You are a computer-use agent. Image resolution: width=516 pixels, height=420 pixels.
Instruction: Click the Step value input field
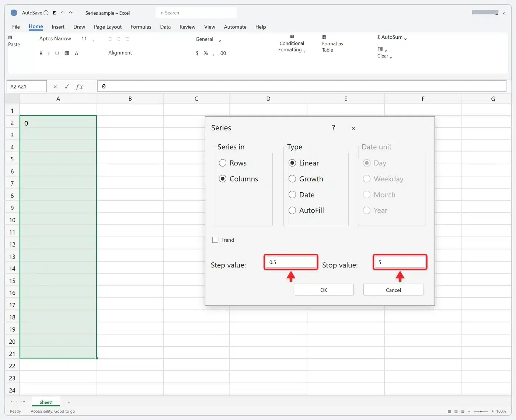291,262
